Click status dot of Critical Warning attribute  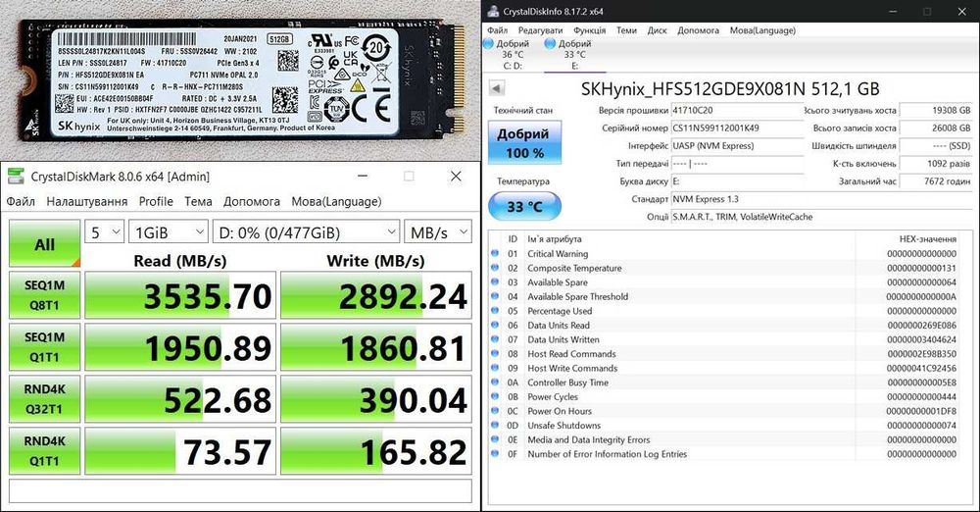(495, 253)
